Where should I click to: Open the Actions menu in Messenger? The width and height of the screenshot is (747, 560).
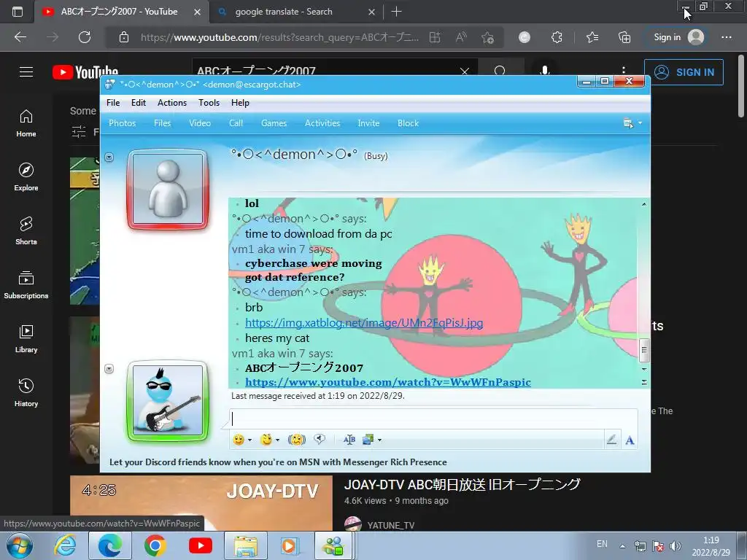172,103
